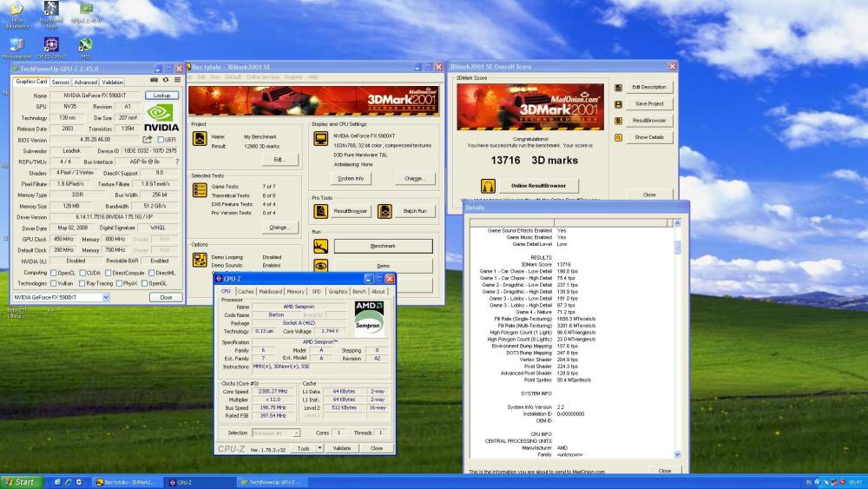This screenshot has height=489, width=868.
Task: Click the ResultBrowser magnifier icon in Pro Tools
Action: click(x=320, y=211)
